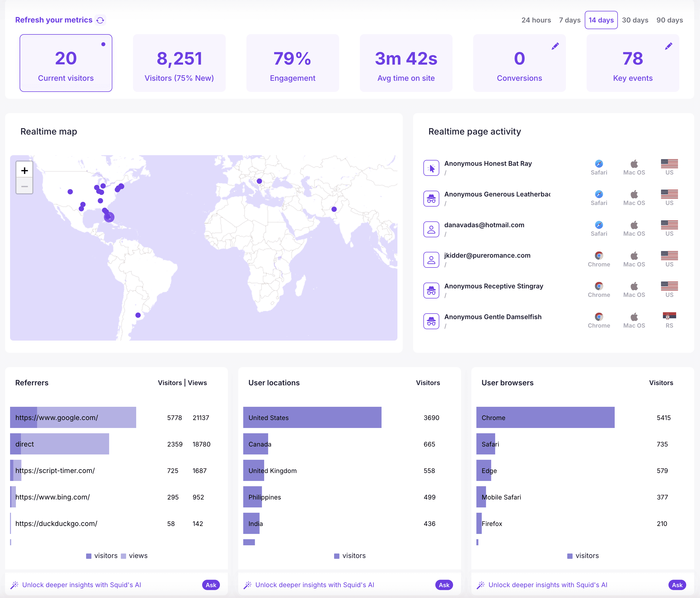Screen dimensions: 700x598
Task: Click incognito icon beside Anonymous Receptive Stingray
Action: click(431, 290)
